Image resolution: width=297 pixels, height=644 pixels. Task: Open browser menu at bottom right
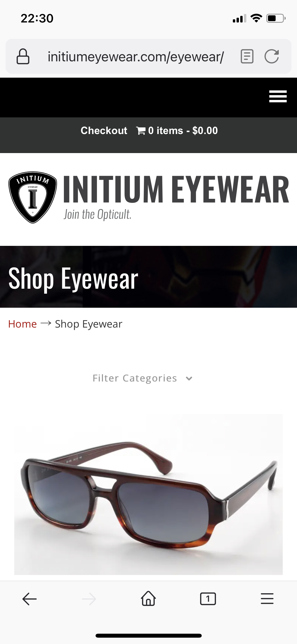267,599
